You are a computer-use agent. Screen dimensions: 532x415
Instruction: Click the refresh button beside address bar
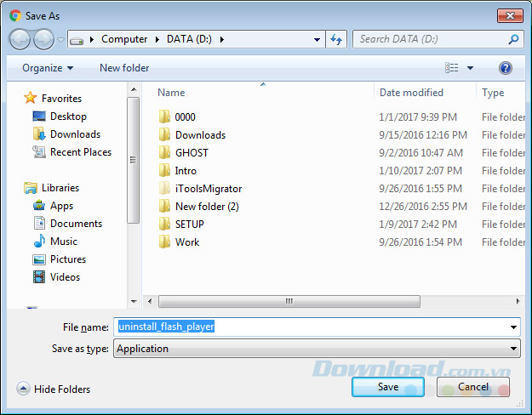[x=336, y=39]
